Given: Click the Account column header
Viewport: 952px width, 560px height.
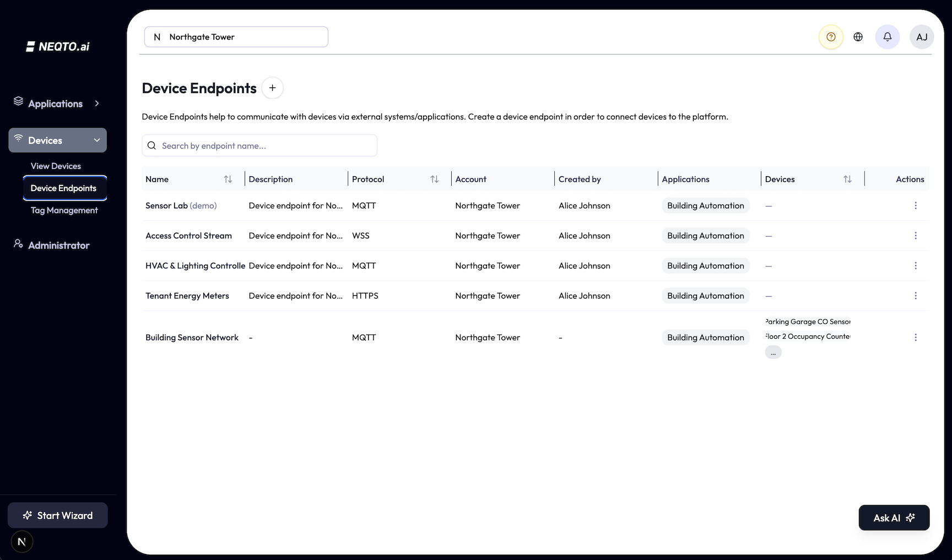Looking at the screenshot, I should (x=471, y=180).
